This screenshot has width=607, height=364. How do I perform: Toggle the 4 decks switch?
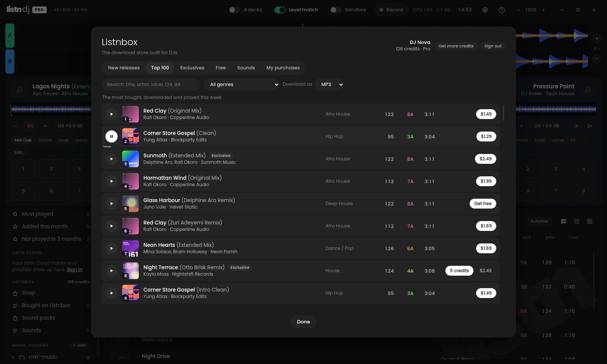pyautogui.click(x=234, y=10)
